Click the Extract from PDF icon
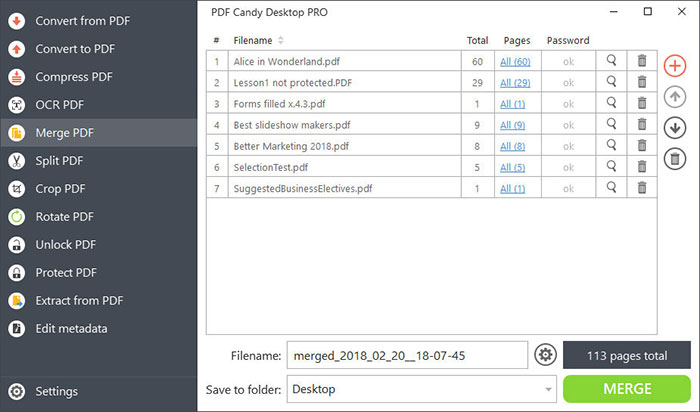Image resolution: width=700 pixels, height=412 pixels. [x=17, y=301]
